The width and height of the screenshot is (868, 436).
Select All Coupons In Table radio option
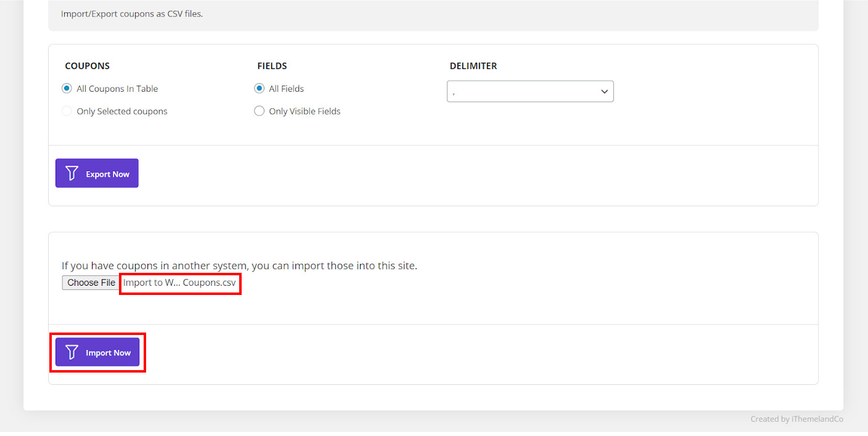click(x=67, y=89)
